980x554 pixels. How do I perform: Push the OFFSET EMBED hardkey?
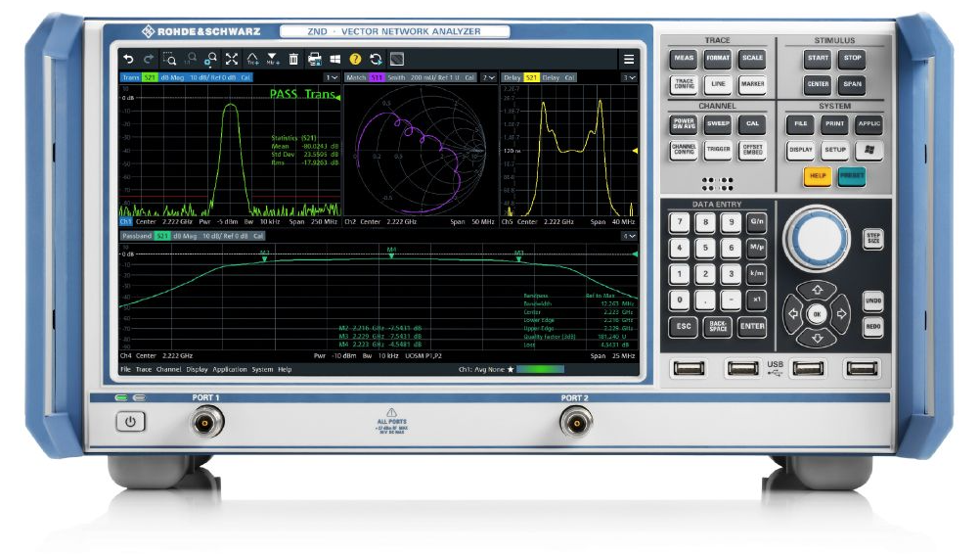pyautogui.click(x=752, y=150)
